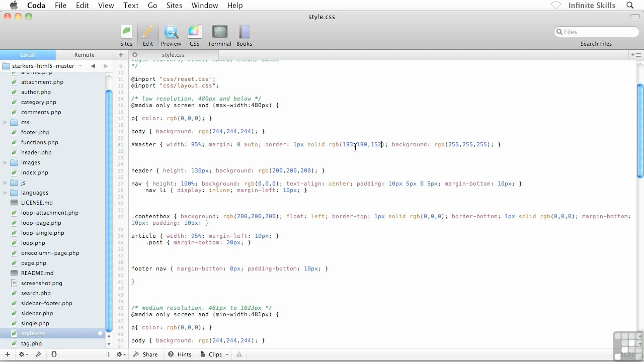
Task: Click the split editor button at tab bar's end
Action: (635, 55)
